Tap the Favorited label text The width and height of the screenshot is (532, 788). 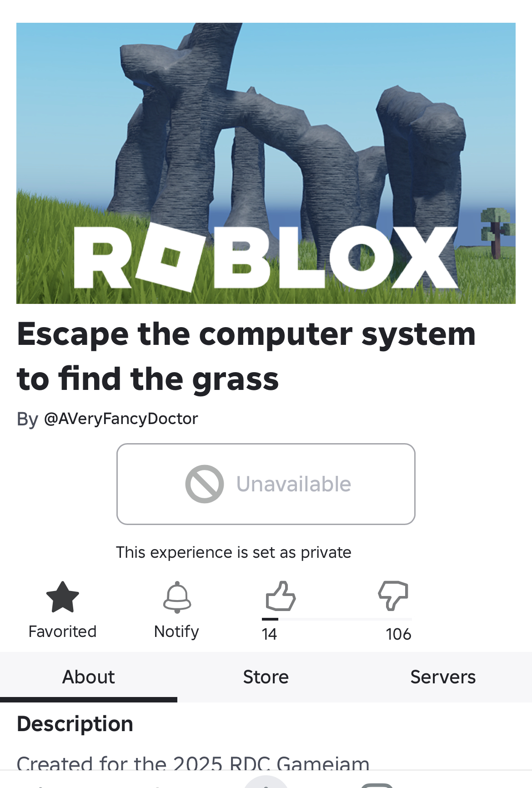[62, 631]
